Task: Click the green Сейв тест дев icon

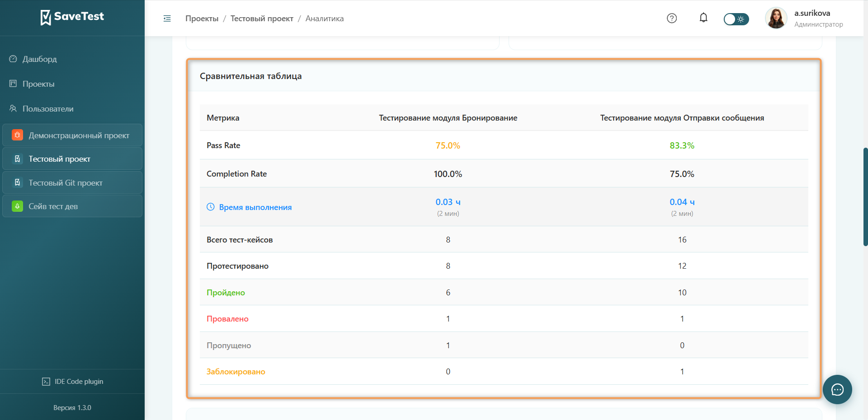Action: pyautogui.click(x=17, y=206)
